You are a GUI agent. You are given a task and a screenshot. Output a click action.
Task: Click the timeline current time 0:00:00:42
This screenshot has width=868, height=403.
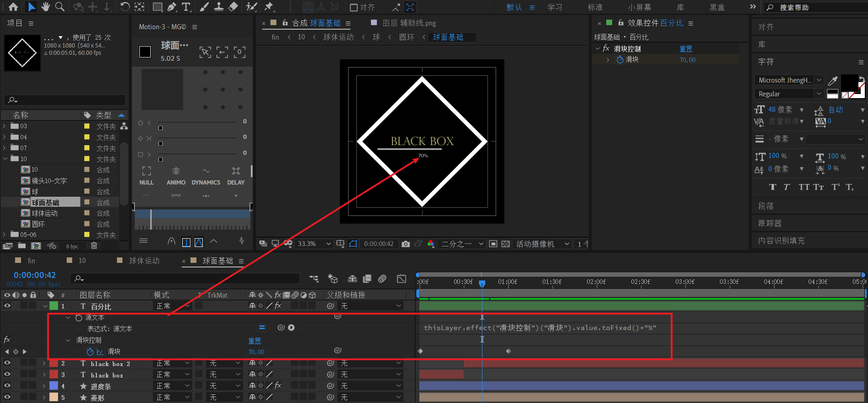tap(35, 275)
